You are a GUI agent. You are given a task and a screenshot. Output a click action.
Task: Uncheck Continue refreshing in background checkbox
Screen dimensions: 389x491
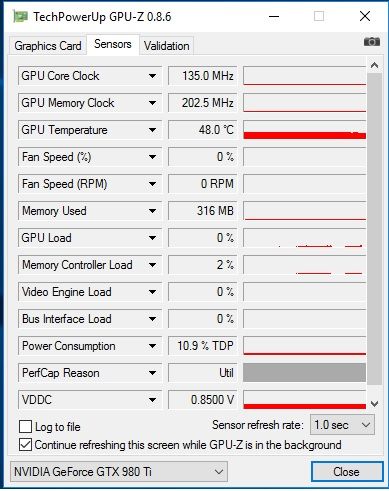25,445
